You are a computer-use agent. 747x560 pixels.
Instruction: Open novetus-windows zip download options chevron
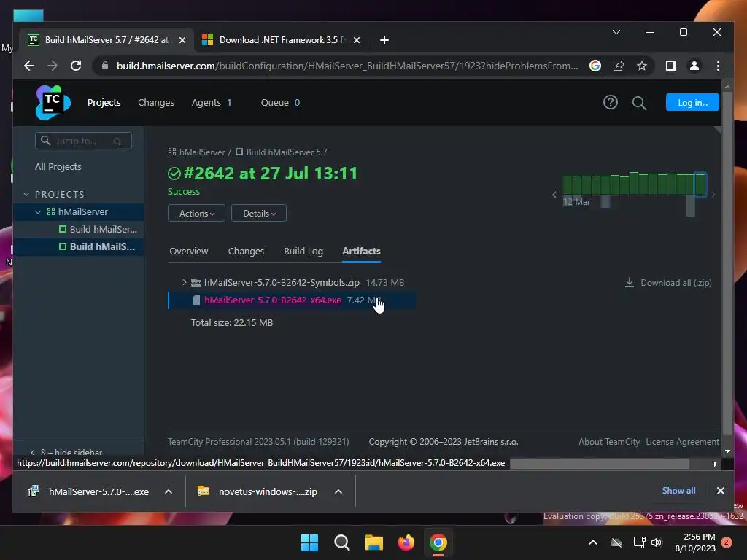[338, 491]
